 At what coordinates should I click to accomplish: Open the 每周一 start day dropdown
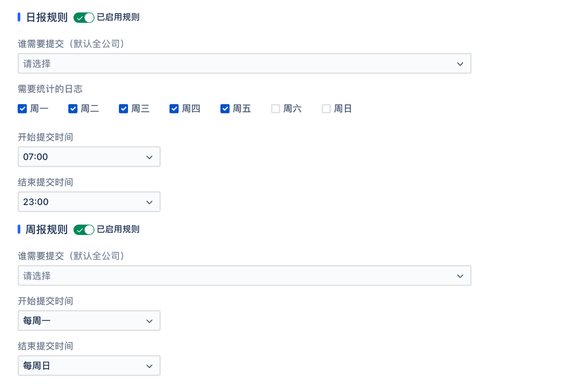pyautogui.click(x=89, y=321)
